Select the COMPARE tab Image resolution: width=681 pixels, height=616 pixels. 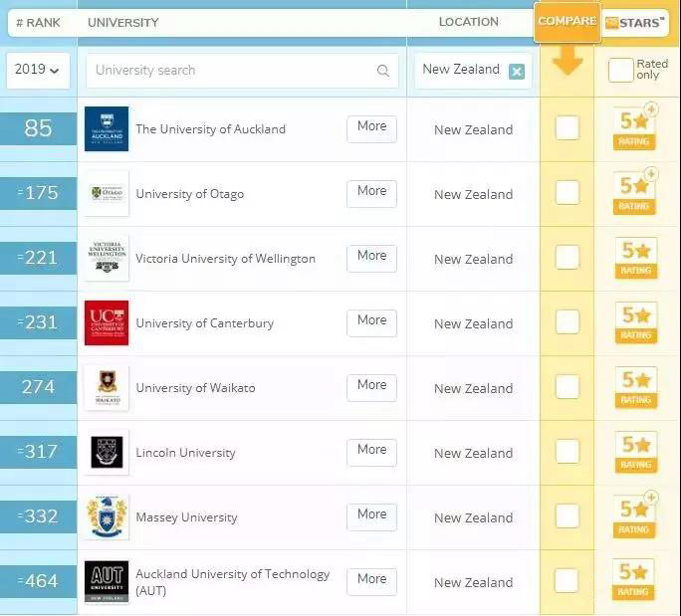[567, 22]
